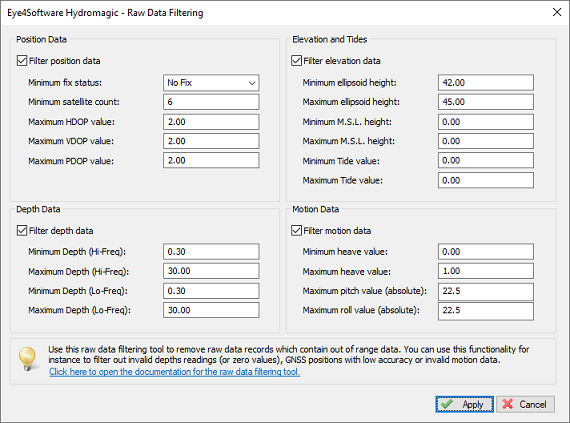Click the light bulb tip icon

tap(28, 359)
